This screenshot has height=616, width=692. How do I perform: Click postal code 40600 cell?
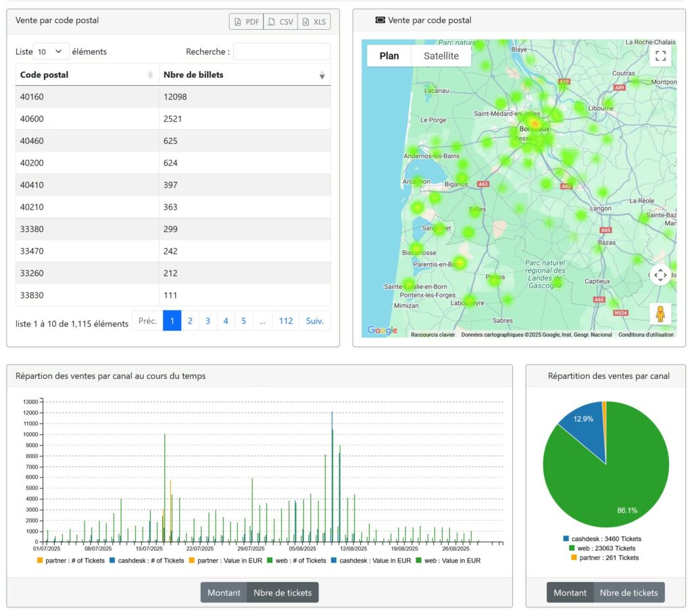click(x=87, y=119)
